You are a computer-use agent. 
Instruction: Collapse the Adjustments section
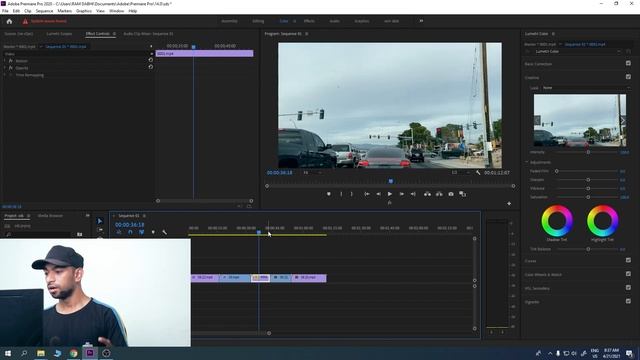click(x=527, y=162)
